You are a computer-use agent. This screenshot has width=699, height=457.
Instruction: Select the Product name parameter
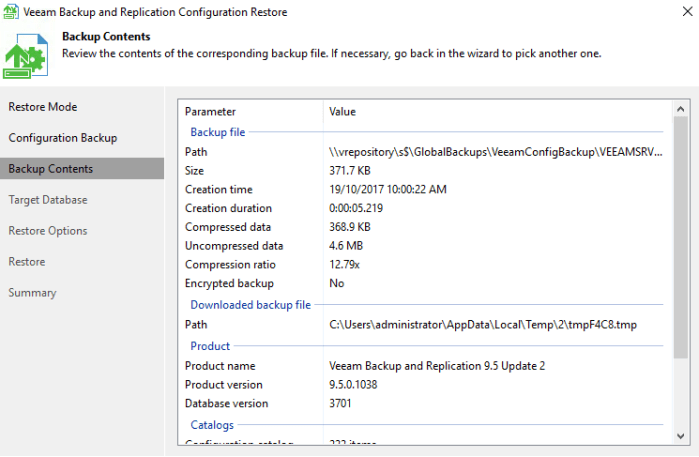(220, 366)
